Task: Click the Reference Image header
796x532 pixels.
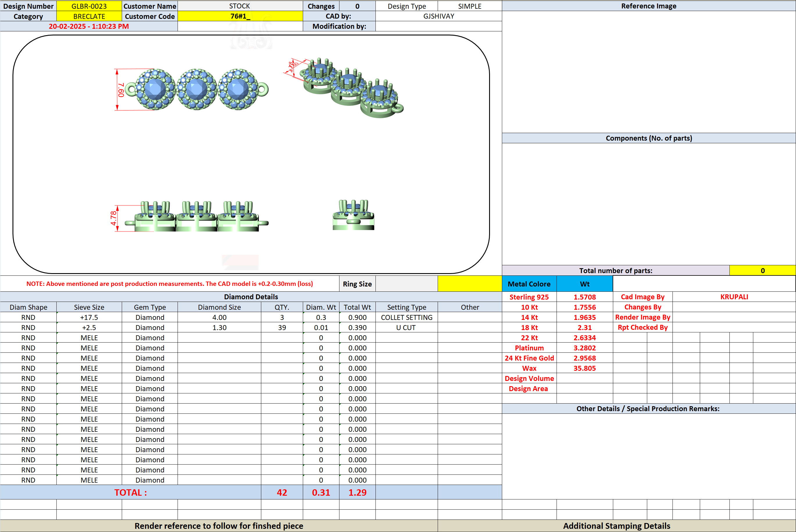Action: point(649,6)
